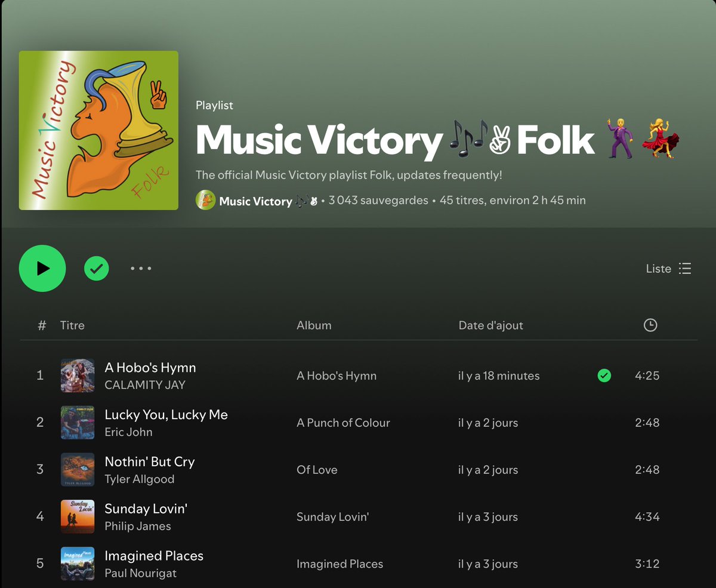Click Imagined Places cover thumbnail
This screenshot has width=716, height=588.
pos(78,564)
